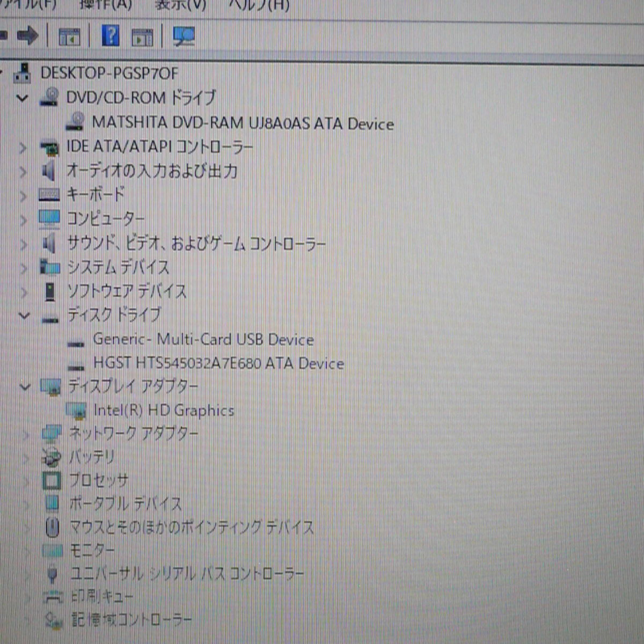Click the Intel(R) HD Graphics adapter icon
This screenshot has height=644, width=644.
click(x=76, y=411)
